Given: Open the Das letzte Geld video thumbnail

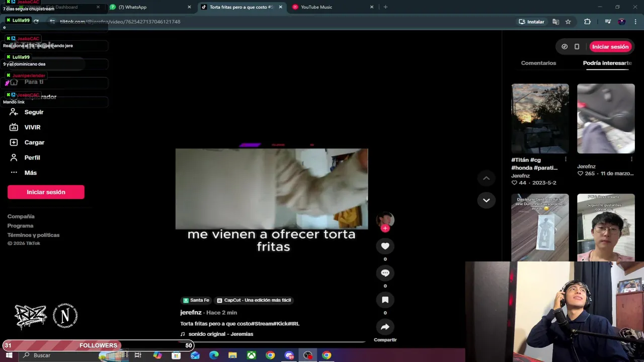Looking at the screenshot, I should pyautogui.click(x=540, y=227).
